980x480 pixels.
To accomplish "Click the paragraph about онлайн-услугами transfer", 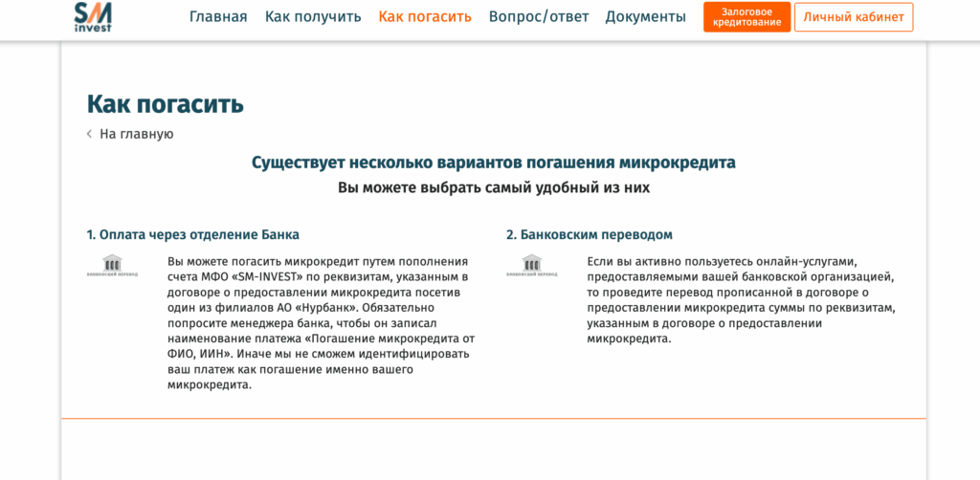I will click(741, 299).
